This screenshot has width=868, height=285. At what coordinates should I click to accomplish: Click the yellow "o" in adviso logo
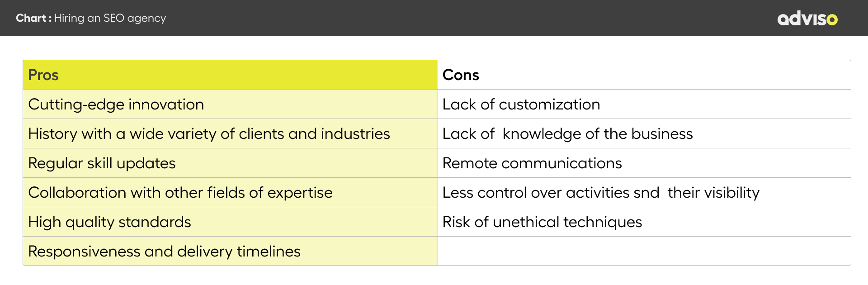pyautogui.click(x=832, y=19)
